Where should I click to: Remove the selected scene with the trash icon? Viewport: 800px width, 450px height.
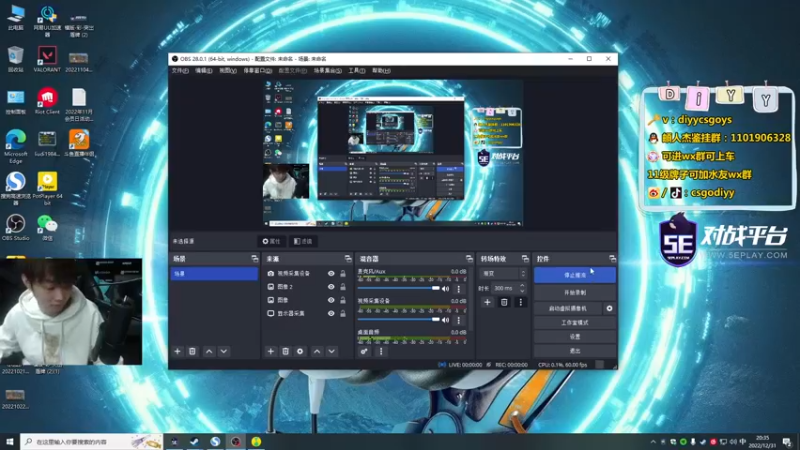tap(192, 351)
